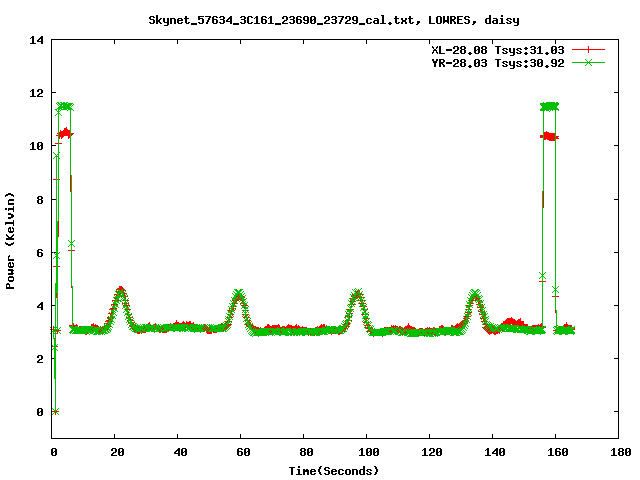
Task: Click the red bump near 146 seconds
Action: click(x=512, y=322)
